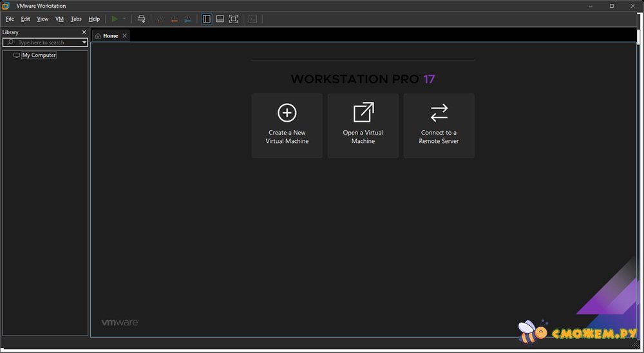Click Send Ctrl+Alt+Del toolbar icon
The width and height of the screenshot is (644, 353).
point(142,19)
